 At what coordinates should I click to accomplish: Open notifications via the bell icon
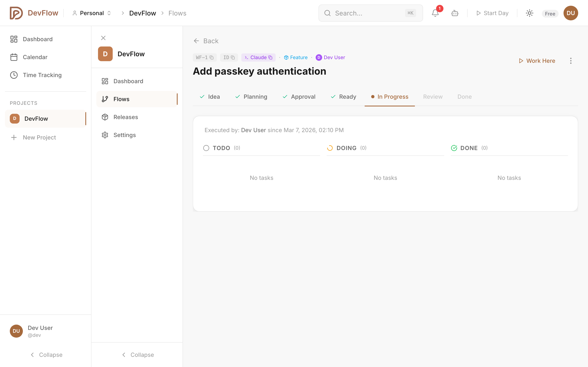435,13
